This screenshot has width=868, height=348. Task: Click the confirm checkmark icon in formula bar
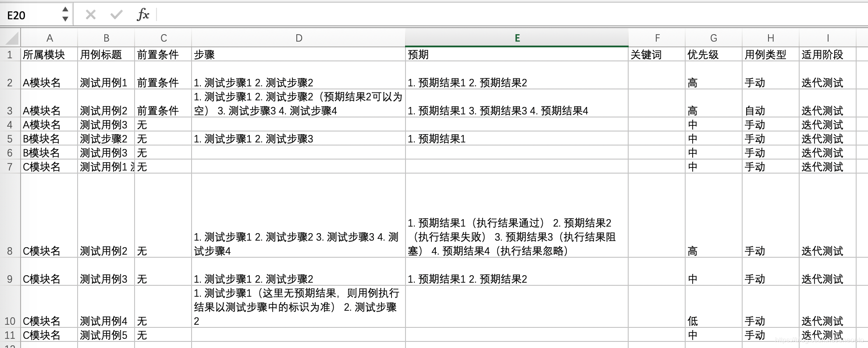click(x=116, y=15)
